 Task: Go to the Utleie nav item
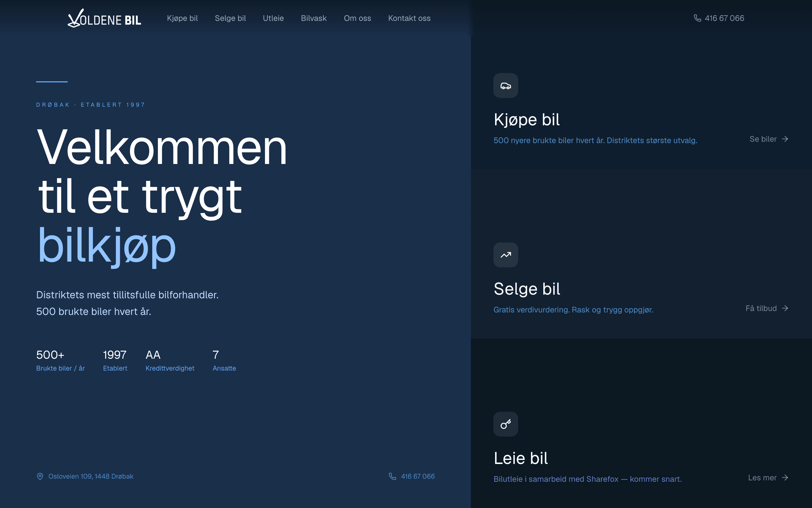(x=273, y=18)
